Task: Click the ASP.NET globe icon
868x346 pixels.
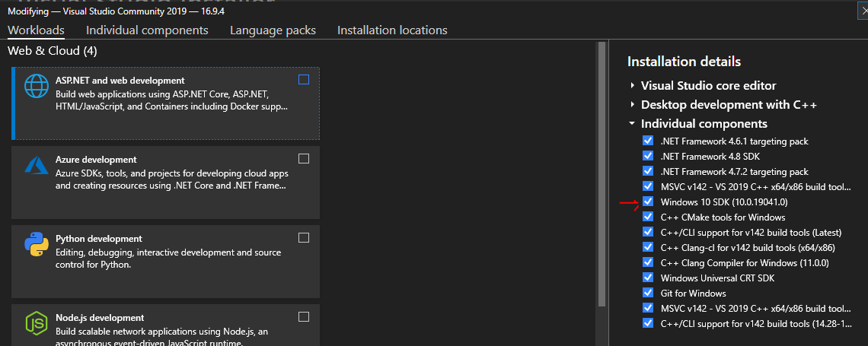Action: (x=37, y=86)
